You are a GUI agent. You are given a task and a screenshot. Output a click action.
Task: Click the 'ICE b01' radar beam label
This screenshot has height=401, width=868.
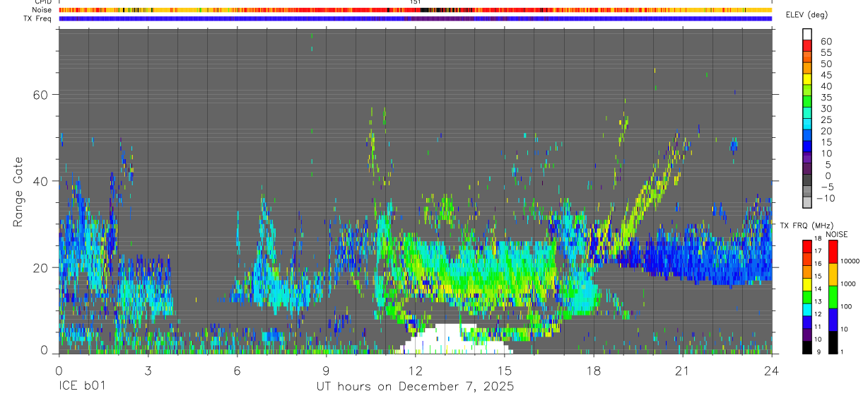[81, 387]
